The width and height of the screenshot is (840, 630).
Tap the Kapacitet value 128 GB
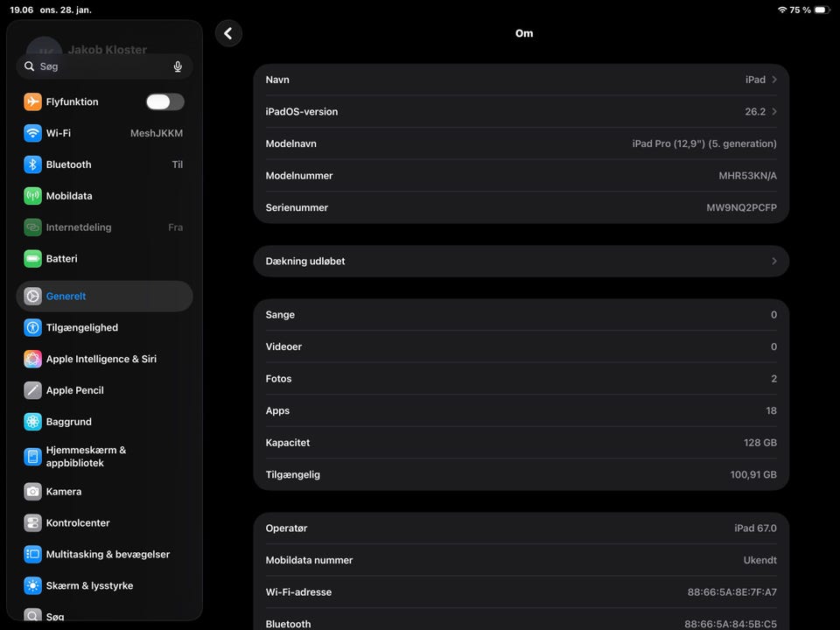point(760,443)
